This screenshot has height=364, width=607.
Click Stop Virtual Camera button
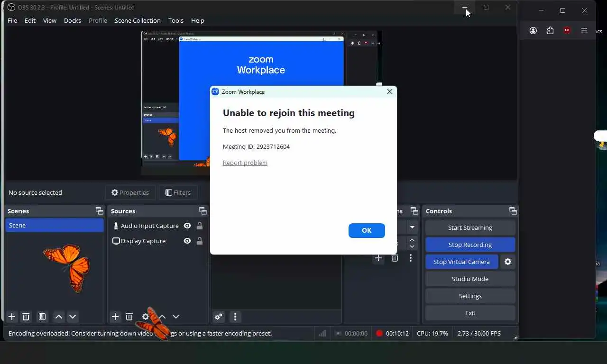click(x=461, y=262)
